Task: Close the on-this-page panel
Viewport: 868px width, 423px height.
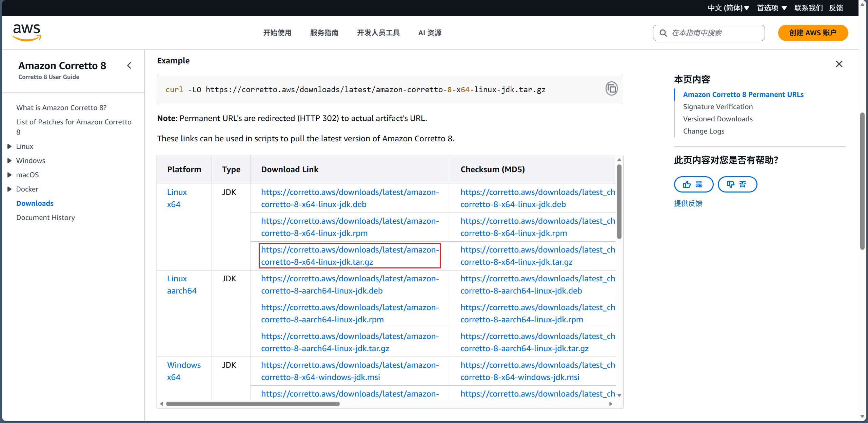Action: click(x=839, y=64)
